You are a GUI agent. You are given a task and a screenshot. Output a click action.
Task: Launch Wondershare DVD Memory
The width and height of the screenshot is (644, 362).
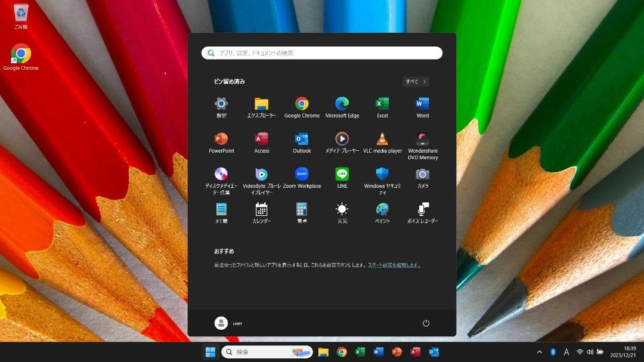422,138
